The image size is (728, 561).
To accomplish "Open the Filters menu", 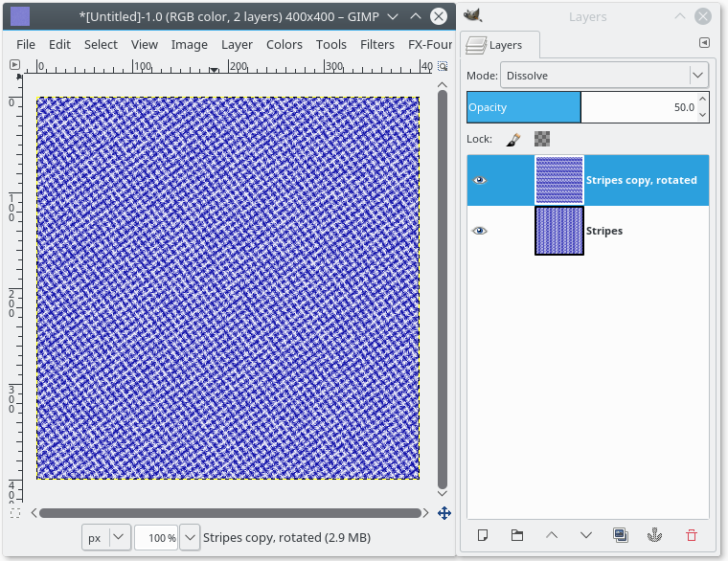I will (x=377, y=45).
